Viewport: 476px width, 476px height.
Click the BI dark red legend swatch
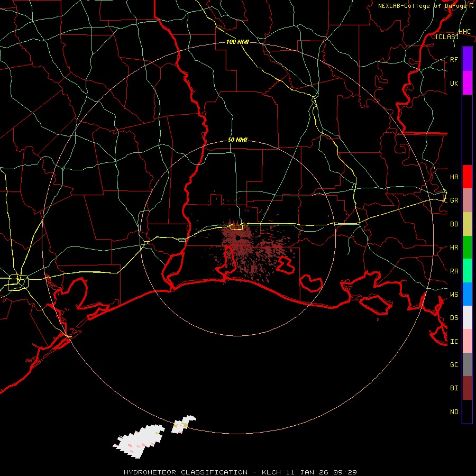pos(467,388)
